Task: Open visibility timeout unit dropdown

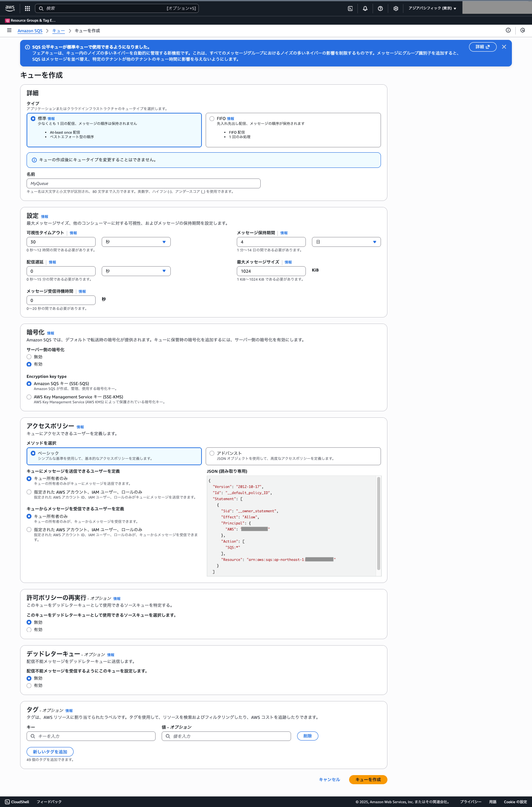Action: click(x=136, y=242)
